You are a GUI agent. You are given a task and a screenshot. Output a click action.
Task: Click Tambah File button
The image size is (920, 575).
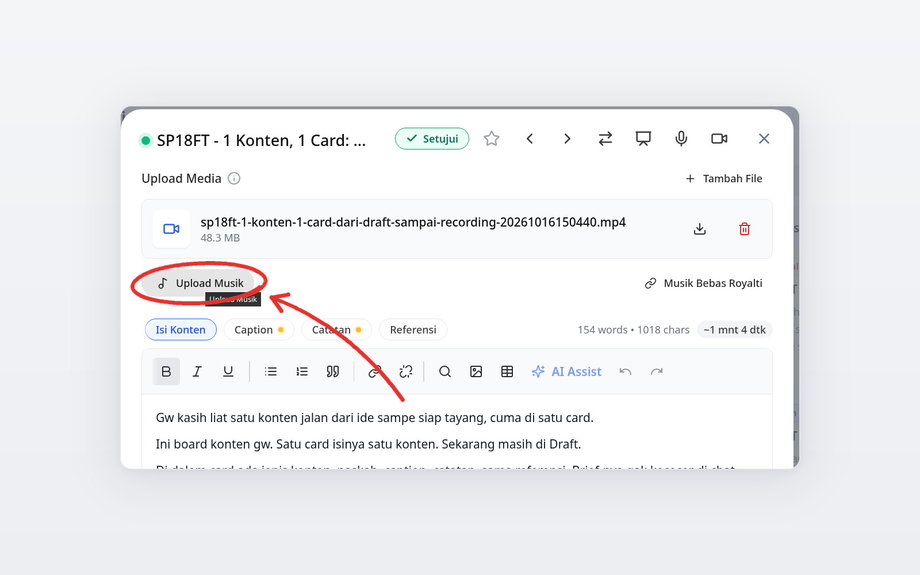tap(724, 178)
